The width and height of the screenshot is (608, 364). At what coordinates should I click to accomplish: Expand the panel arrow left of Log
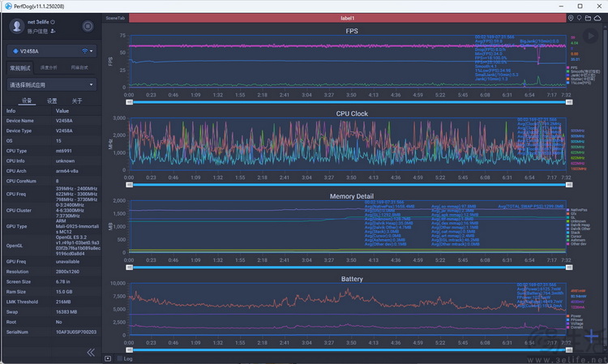click(108, 358)
